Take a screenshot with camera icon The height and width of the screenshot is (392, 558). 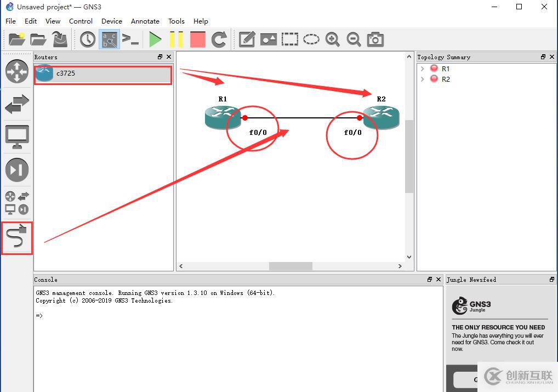pos(375,39)
